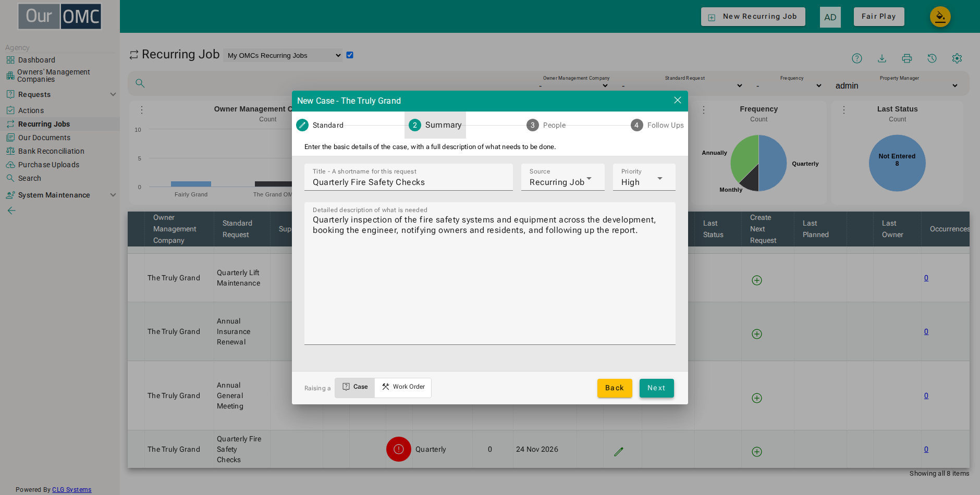This screenshot has height=495, width=980.
Task: Click the green edit pencil in Quarterly Fire row
Action: pyautogui.click(x=619, y=452)
